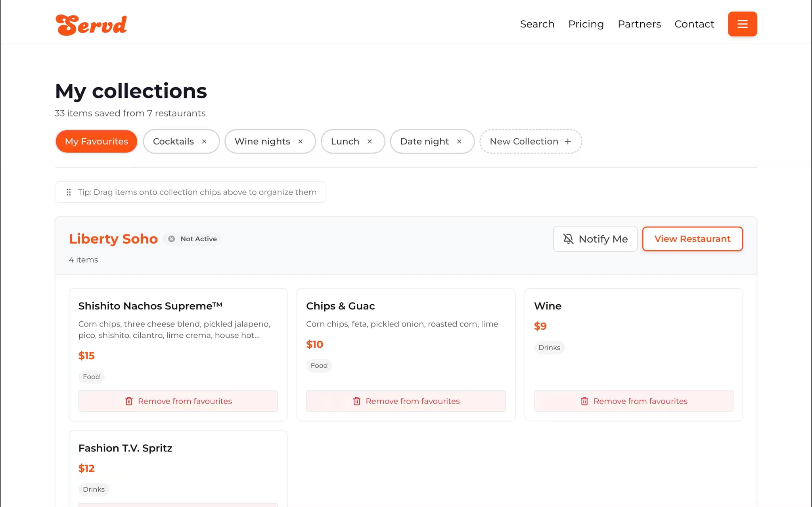Click the $12 price
Image resolution: width=812 pixels, height=507 pixels.
[86, 469]
